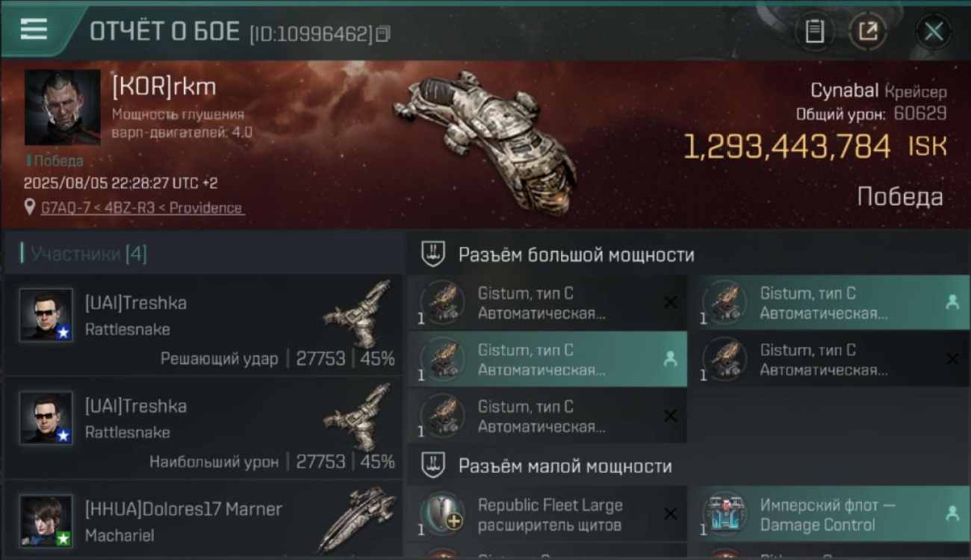Screen dimensions: 971x560
Task: Click the Разъём большой мощности section shield icon
Action: click(433, 255)
